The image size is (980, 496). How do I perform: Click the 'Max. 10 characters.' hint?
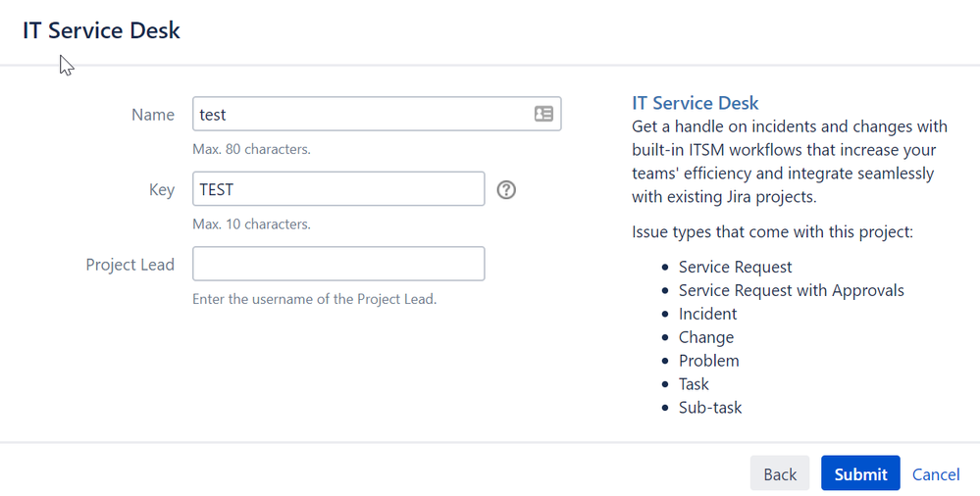point(251,224)
